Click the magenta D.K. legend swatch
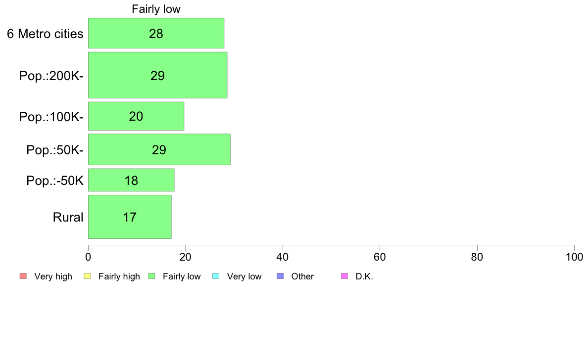Viewport: 588px width, 364px height. pos(344,276)
